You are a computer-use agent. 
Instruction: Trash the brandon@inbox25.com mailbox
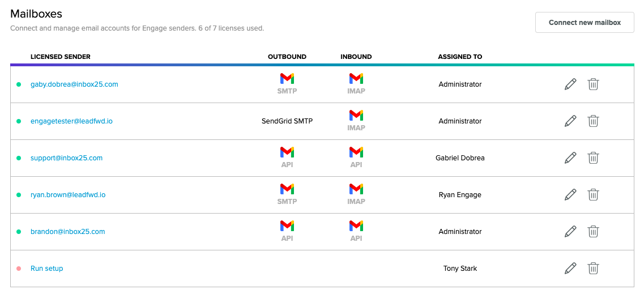click(593, 231)
